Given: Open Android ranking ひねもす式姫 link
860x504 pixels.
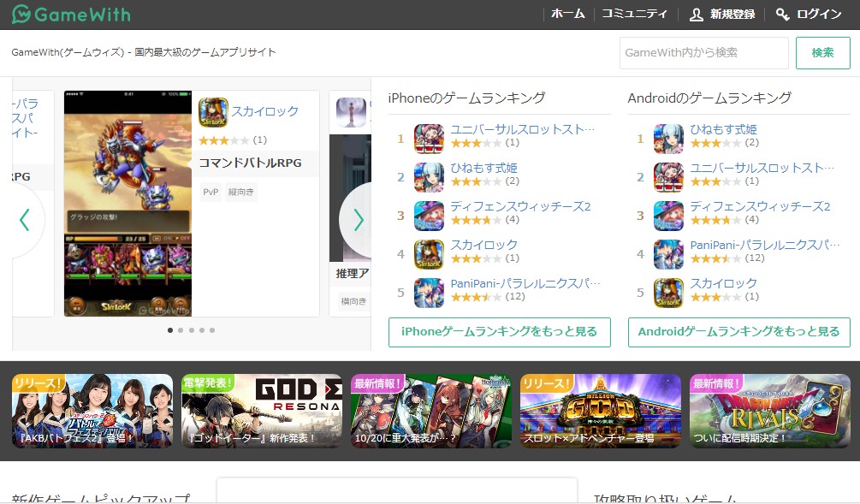Looking at the screenshot, I should pyautogui.click(x=723, y=129).
